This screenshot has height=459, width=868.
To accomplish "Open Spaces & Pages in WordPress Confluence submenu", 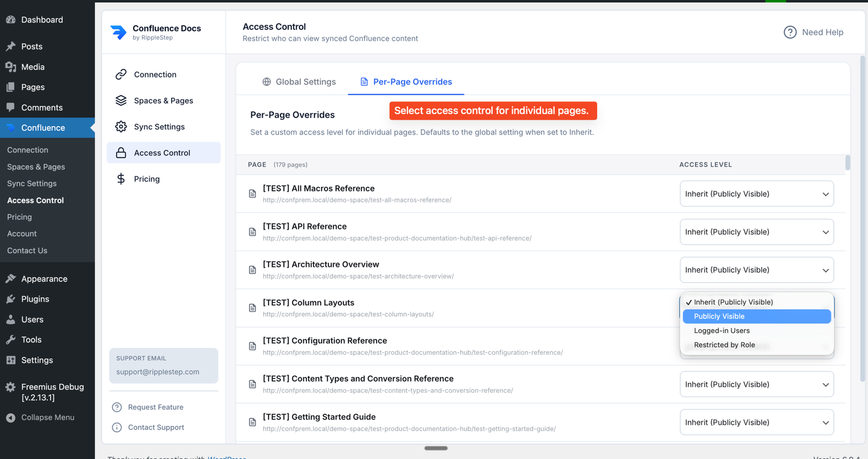I will (36, 167).
